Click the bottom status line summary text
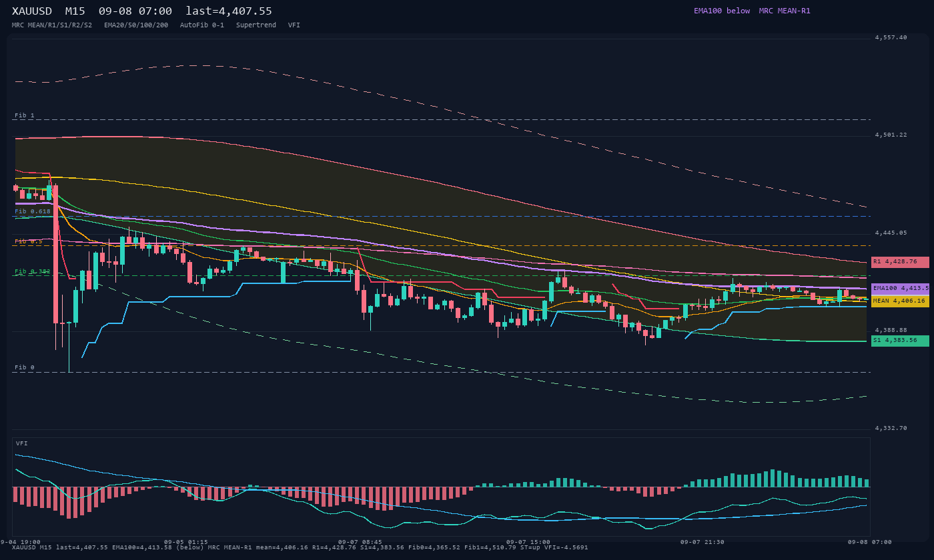 tap(300, 547)
